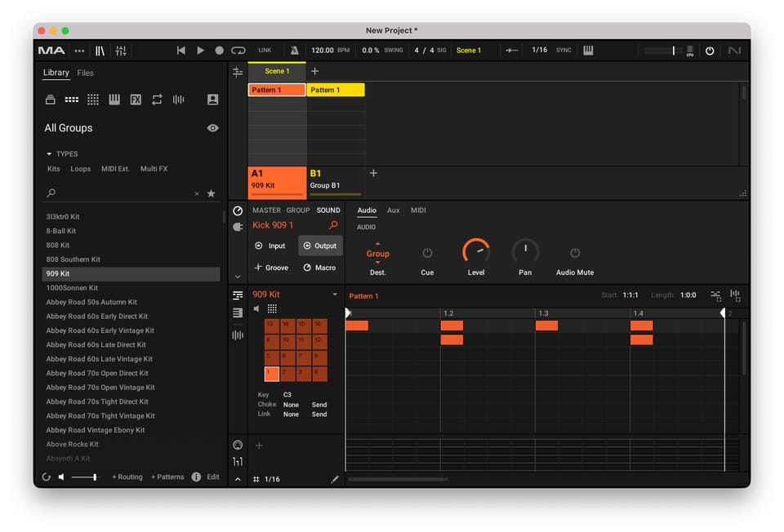784x532 pixels.
Task: Toggle the All Groups eye visibility icon
Action: [212, 128]
